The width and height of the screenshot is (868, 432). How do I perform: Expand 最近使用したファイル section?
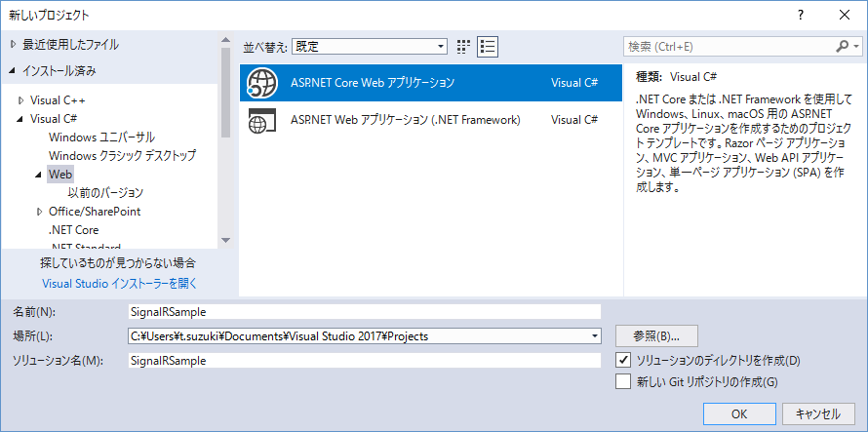14,45
